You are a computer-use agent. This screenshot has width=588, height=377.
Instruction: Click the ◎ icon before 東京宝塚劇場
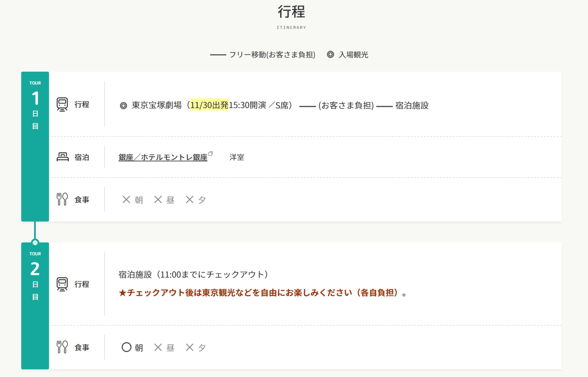[x=123, y=105]
